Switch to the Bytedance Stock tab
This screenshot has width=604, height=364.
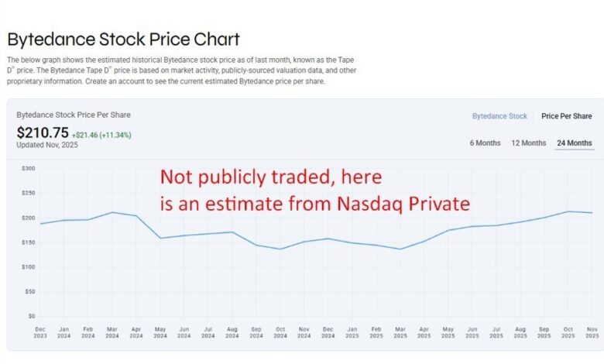(499, 116)
